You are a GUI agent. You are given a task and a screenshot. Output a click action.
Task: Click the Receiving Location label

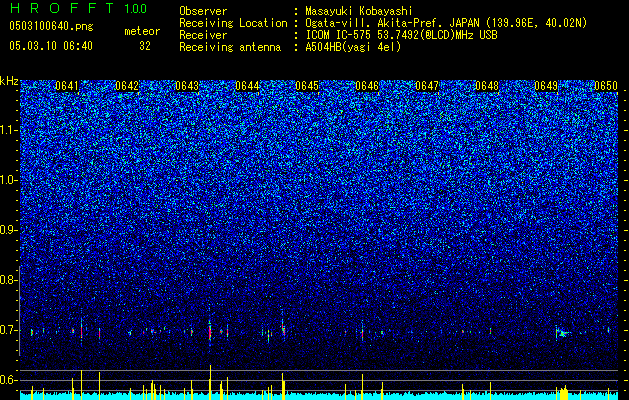coord(233,23)
